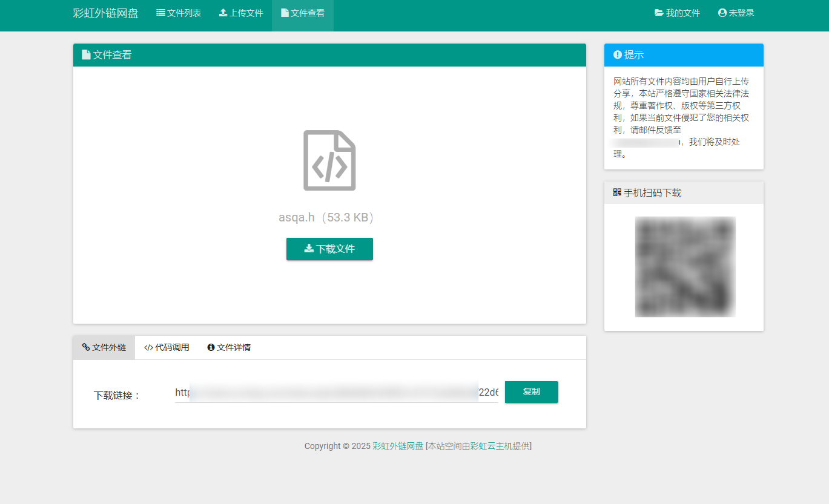Switch to the 代码调用 tab
This screenshot has height=504, width=829.
167,348
